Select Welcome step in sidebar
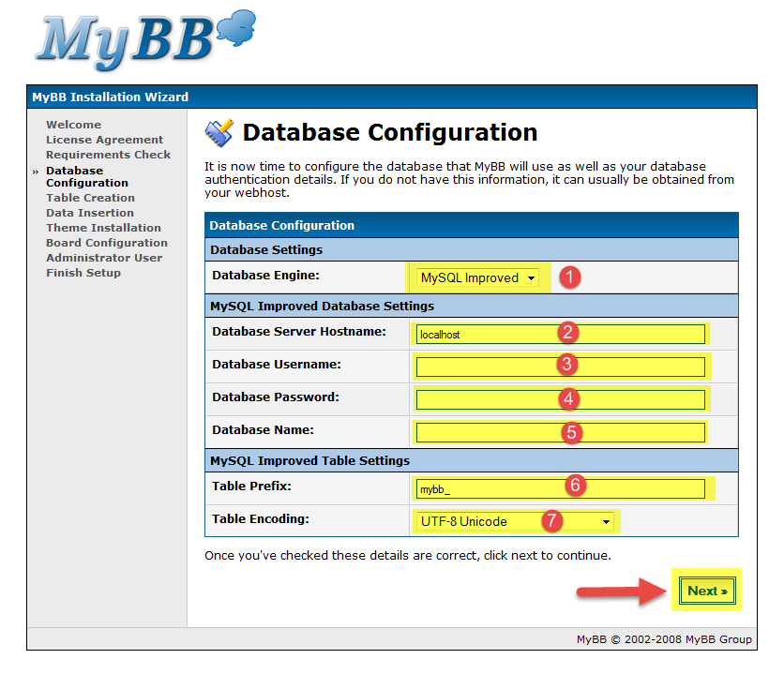 73,125
